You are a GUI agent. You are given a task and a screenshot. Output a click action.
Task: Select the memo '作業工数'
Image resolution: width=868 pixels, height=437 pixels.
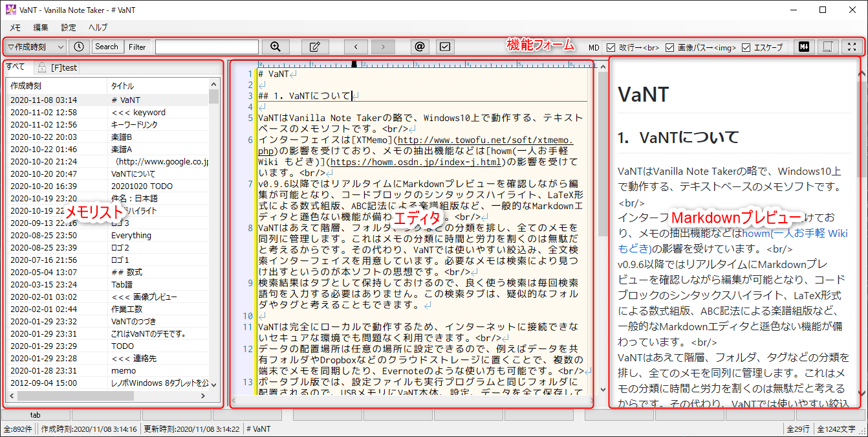(107, 309)
